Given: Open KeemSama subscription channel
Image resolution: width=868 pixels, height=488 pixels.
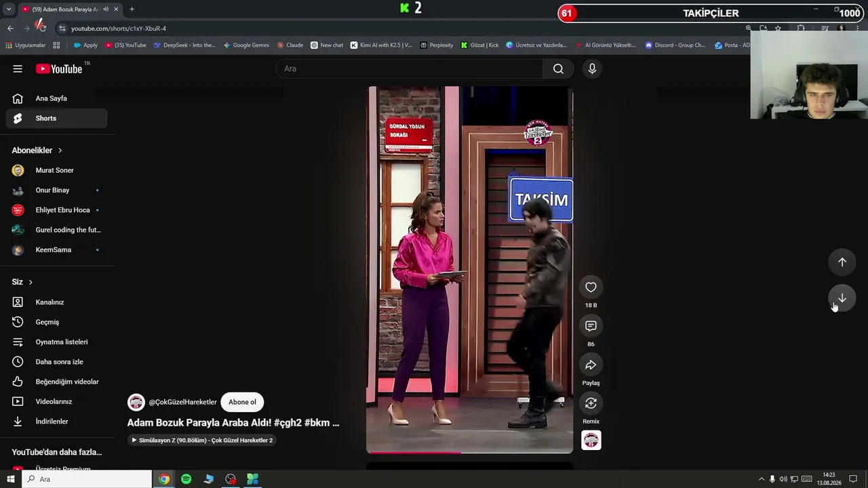Looking at the screenshot, I should (x=57, y=249).
